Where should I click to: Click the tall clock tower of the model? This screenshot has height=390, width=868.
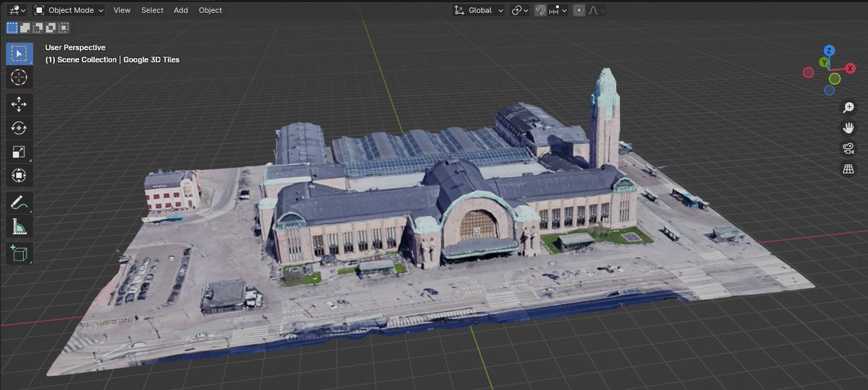pyautogui.click(x=604, y=117)
